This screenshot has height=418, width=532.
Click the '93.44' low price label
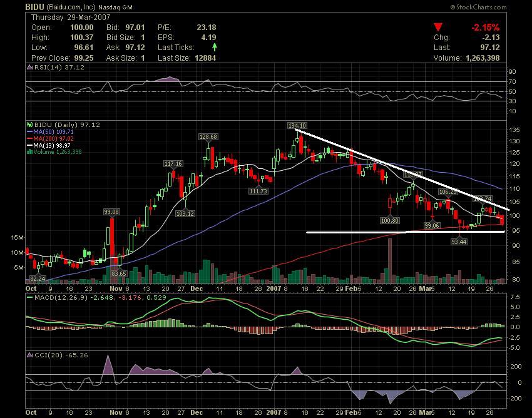pos(459,242)
